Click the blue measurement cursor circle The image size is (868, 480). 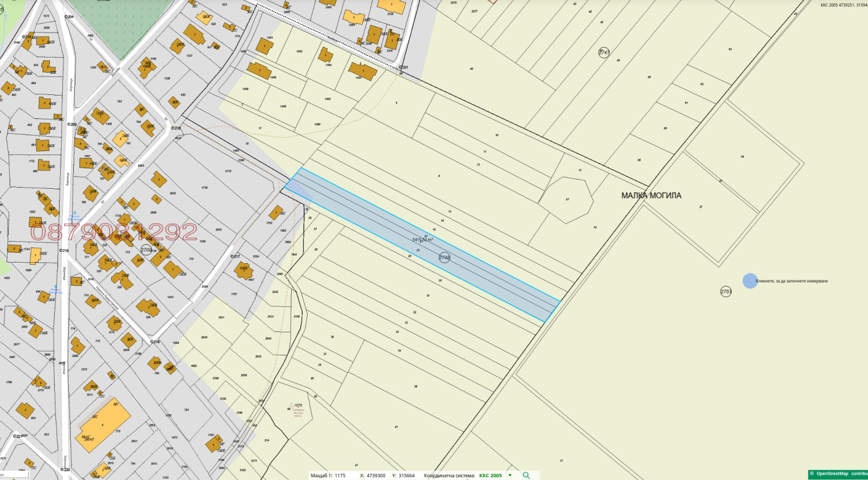(750, 281)
